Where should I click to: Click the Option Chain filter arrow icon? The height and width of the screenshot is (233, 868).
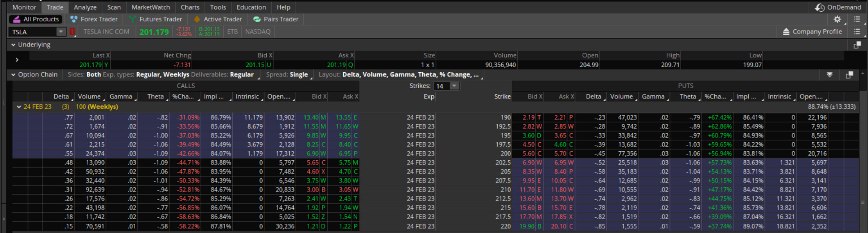click(x=830, y=75)
